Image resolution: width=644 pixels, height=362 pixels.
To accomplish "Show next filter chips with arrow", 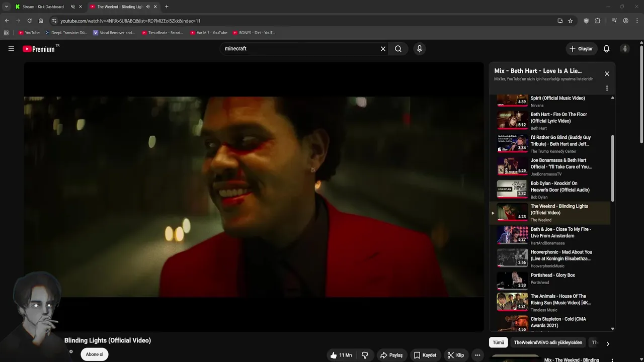I will click(x=607, y=344).
